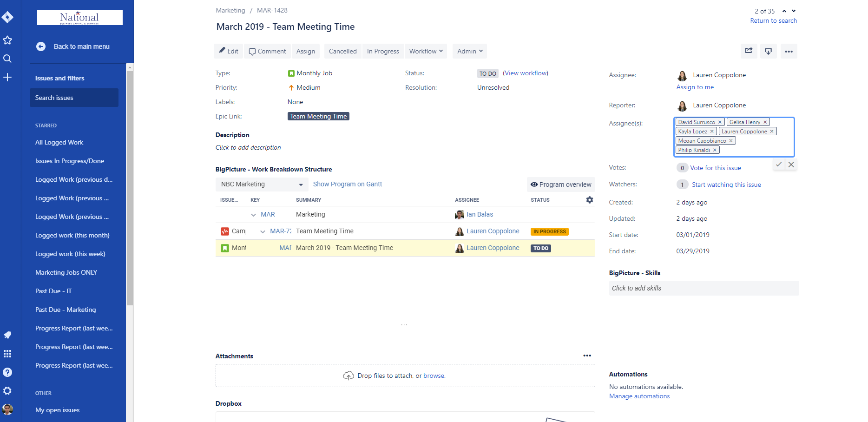Click to add description field
Image resolution: width=868 pixels, height=422 pixels.
[x=248, y=147]
